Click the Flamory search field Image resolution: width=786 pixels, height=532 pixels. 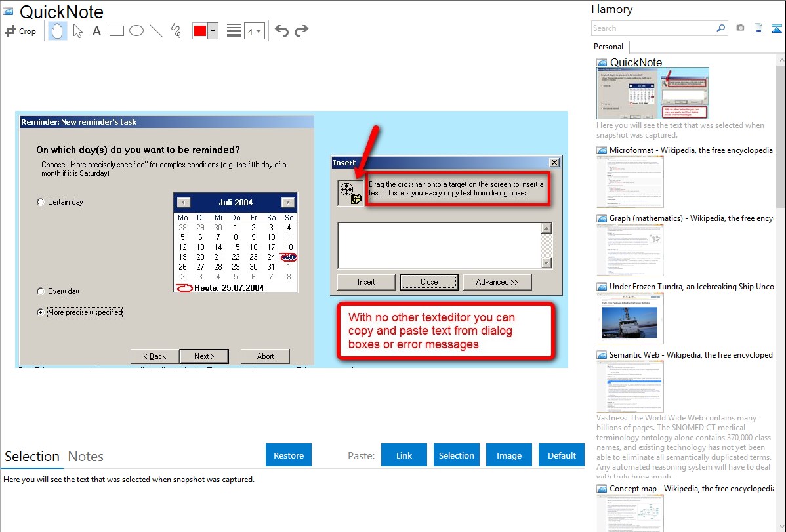(653, 28)
